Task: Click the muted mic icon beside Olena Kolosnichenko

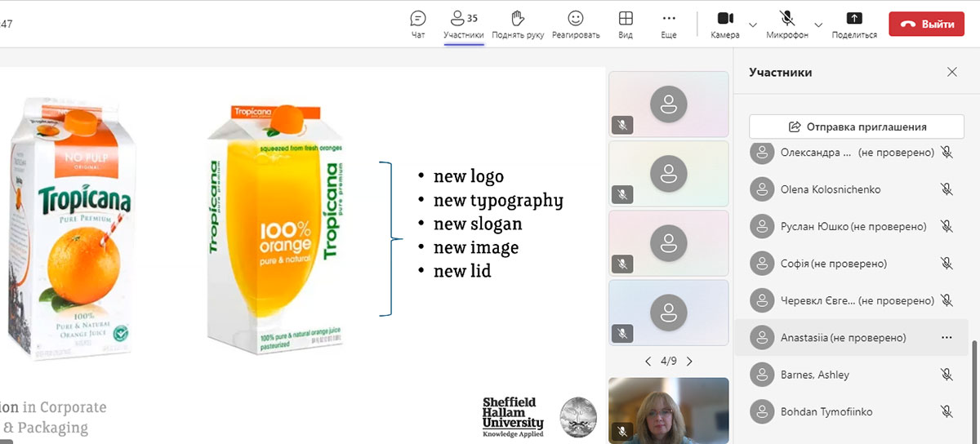Action: [947, 189]
